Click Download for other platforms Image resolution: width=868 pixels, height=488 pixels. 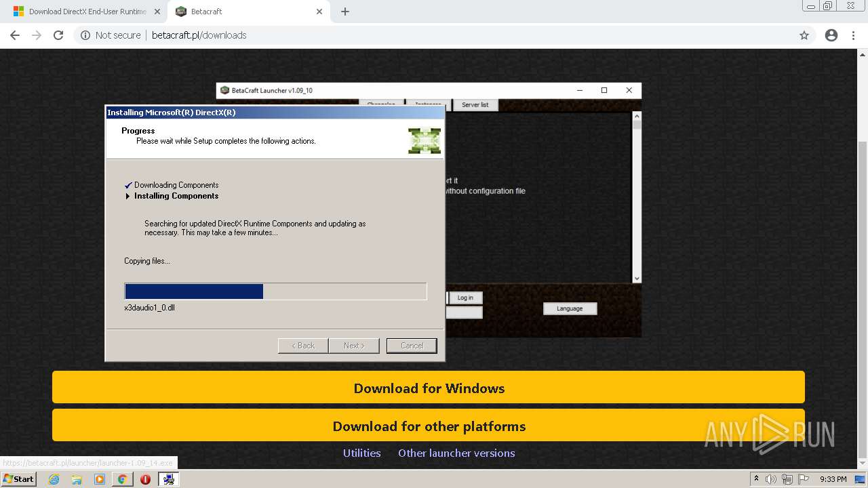[x=429, y=426]
